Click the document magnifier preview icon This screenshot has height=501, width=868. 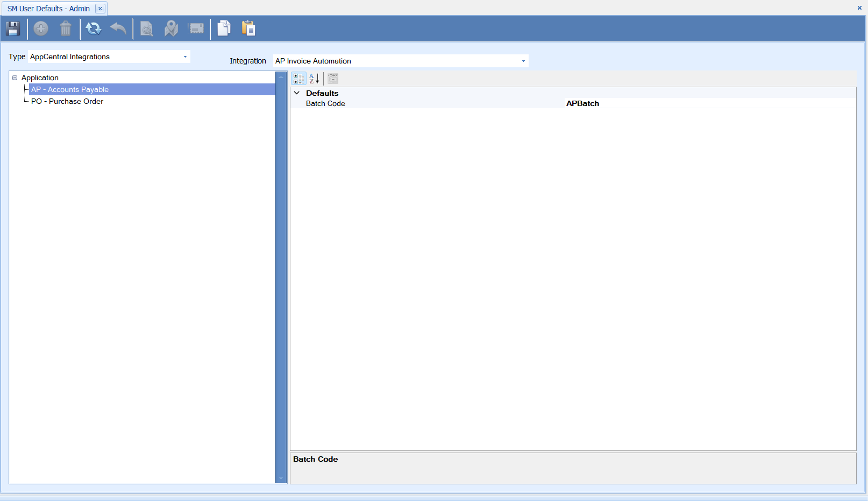coord(146,29)
